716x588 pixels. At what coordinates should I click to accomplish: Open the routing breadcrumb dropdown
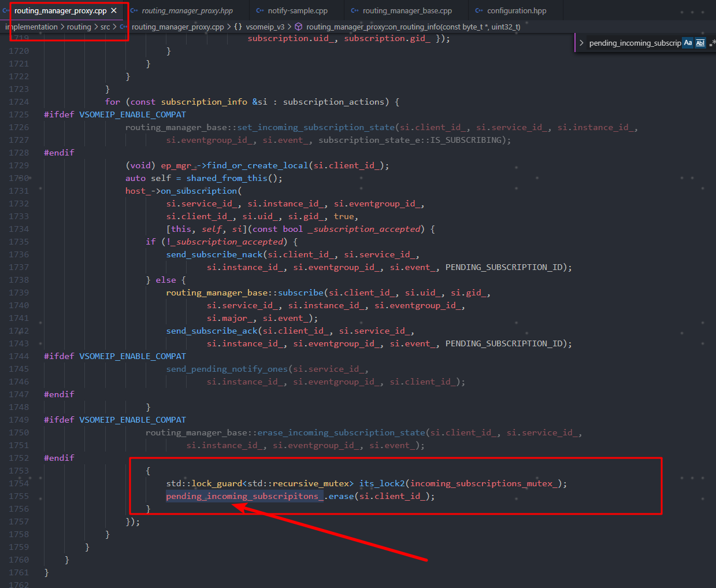pyautogui.click(x=79, y=27)
